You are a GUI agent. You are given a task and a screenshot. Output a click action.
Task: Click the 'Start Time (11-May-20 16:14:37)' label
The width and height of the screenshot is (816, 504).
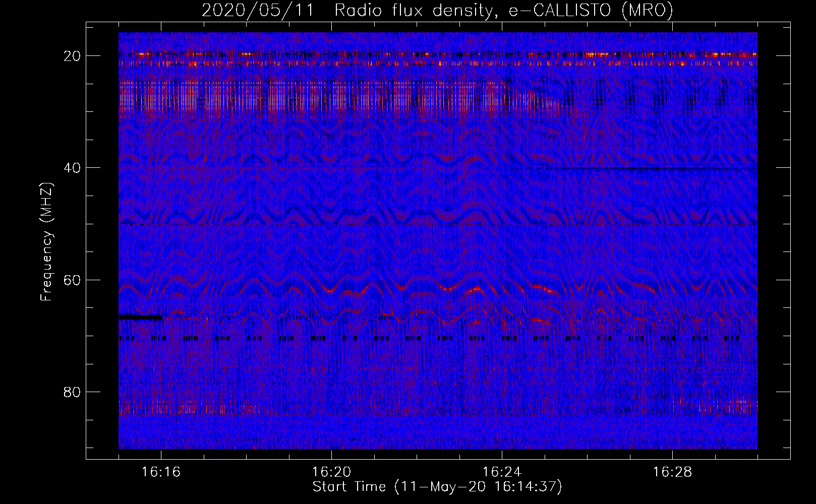point(437,487)
